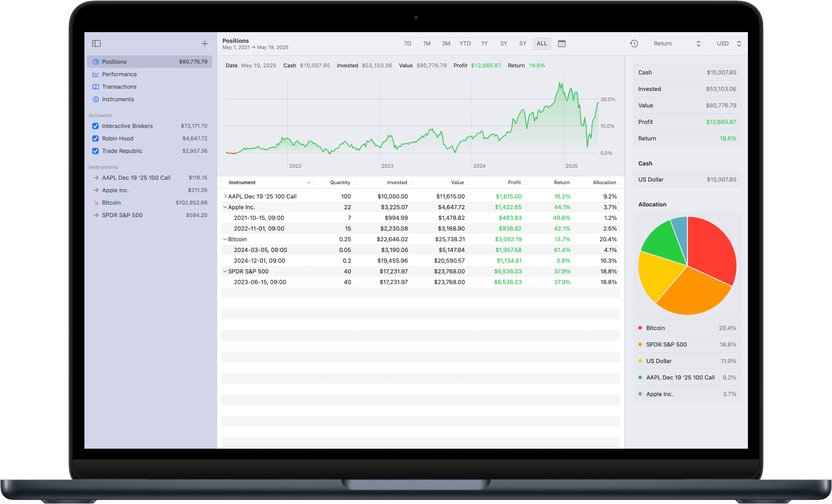Select SPDR S&P 500 in the sidebar

(x=122, y=215)
